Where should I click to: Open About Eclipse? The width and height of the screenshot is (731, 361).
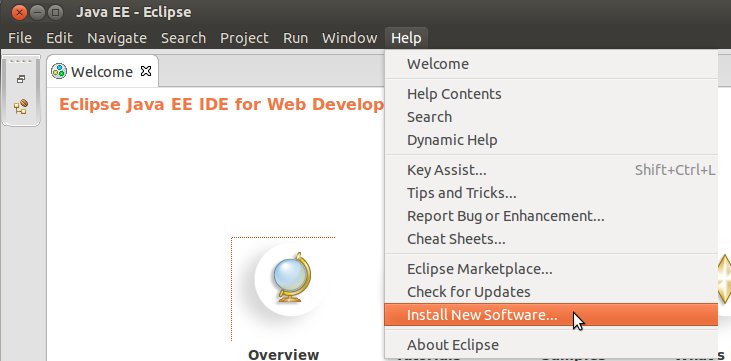click(551, 345)
